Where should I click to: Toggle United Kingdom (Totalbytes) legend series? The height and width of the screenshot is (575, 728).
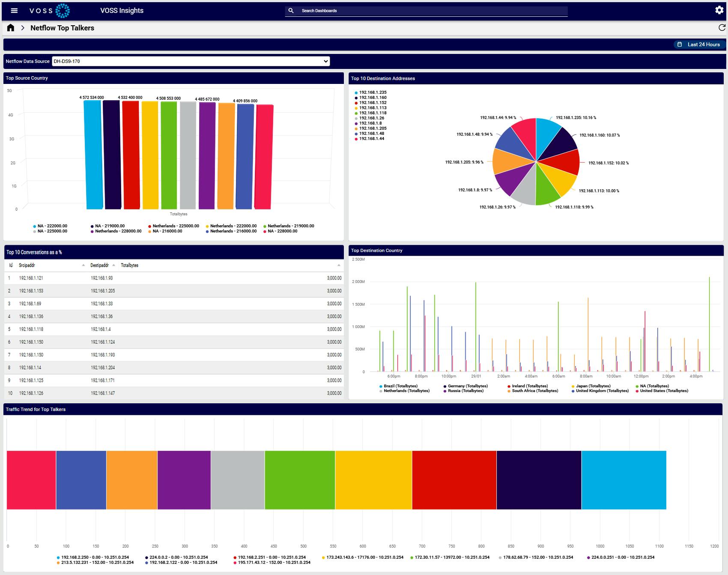point(600,391)
